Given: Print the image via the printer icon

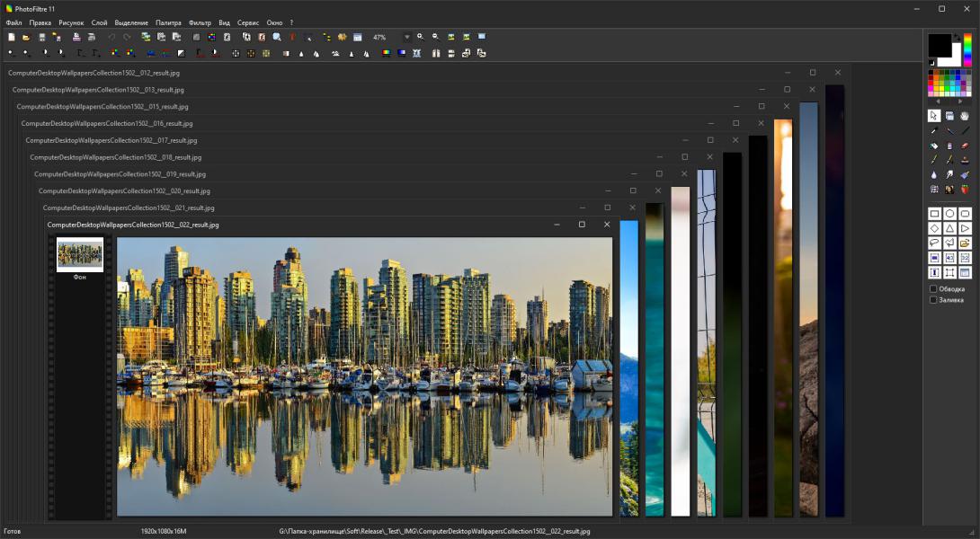Looking at the screenshot, I should coord(76,38).
